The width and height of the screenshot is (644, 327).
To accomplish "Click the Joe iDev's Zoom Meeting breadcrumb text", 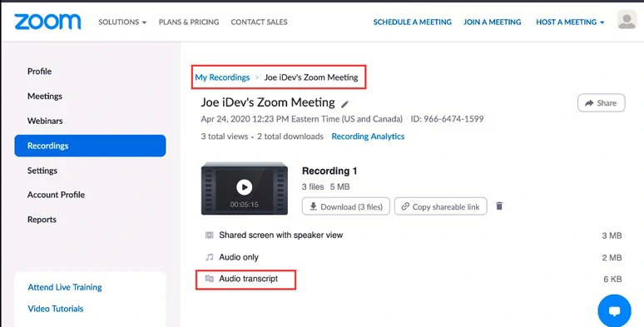I will [x=311, y=77].
